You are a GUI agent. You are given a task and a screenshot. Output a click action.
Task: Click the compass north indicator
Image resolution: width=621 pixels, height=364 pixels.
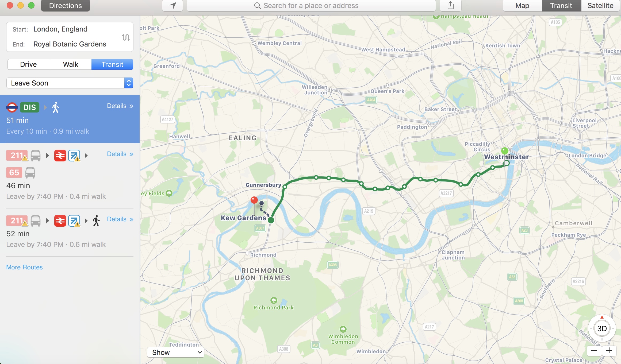[602, 317]
